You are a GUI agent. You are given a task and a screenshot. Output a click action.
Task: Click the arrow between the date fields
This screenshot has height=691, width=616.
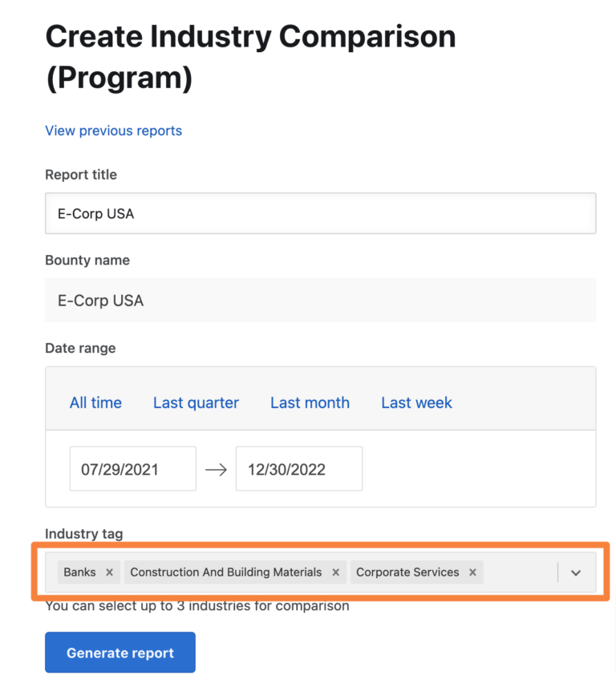[215, 468]
